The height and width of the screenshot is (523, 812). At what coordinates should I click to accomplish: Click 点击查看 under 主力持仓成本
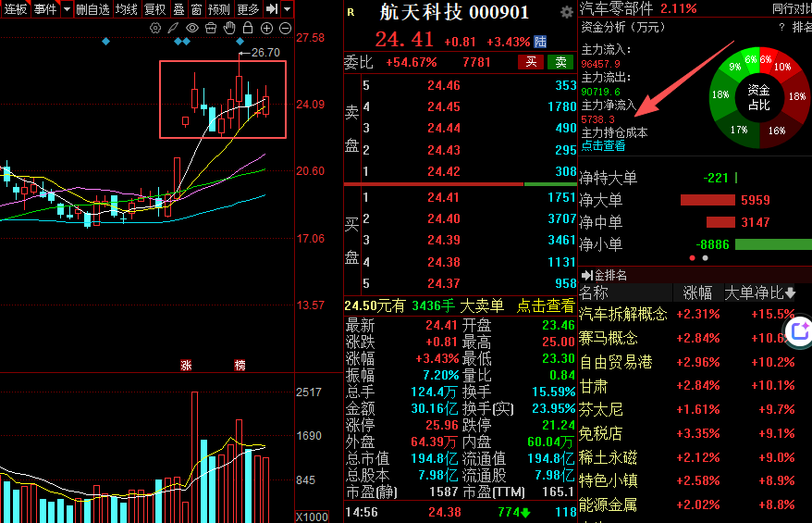pos(603,145)
